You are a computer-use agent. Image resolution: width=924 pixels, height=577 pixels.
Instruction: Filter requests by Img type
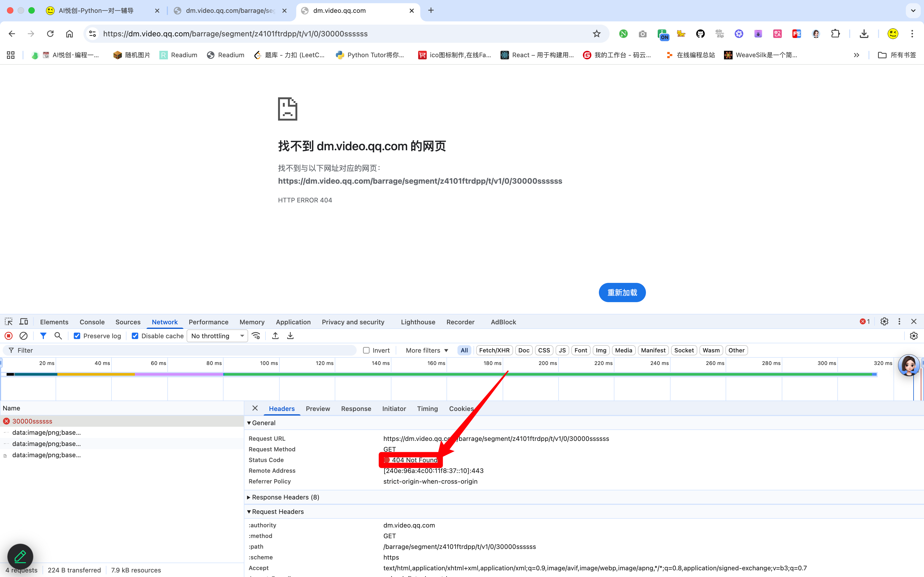(x=601, y=350)
